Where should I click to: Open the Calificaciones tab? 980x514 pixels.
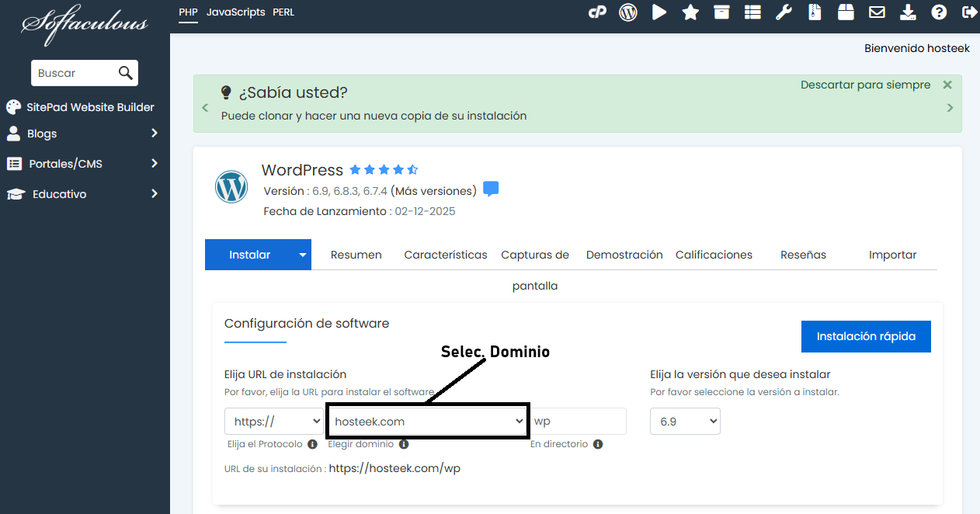pyautogui.click(x=714, y=255)
